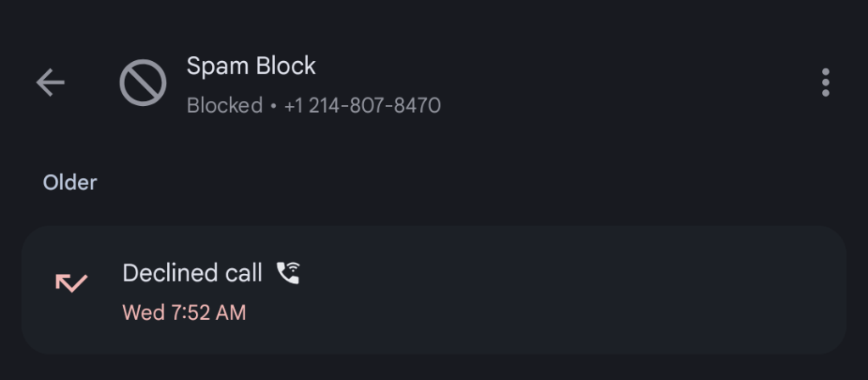This screenshot has height=380, width=868.
Task: Click phone number +1 214-807-8470
Action: click(x=362, y=106)
